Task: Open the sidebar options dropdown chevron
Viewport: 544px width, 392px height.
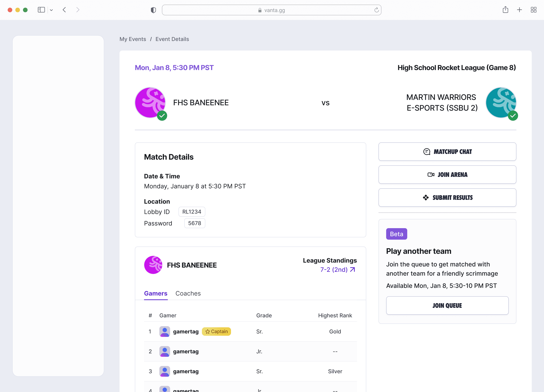Action: point(51,10)
